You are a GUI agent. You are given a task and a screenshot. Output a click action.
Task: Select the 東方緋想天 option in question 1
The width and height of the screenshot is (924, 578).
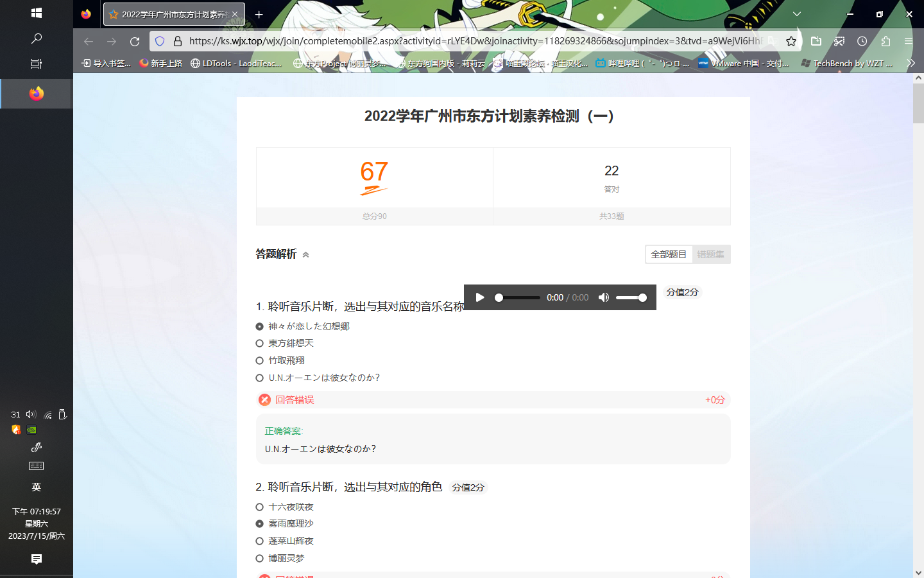click(x=259, y=343)
